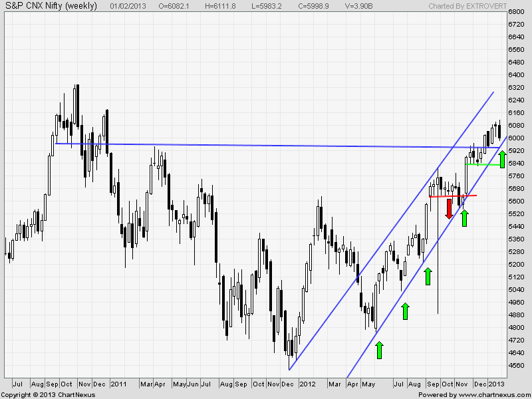This screenshot has height=399, width=532.
Task: Select the 2012 year label on time axis
Action: click(x=307, y=384)
